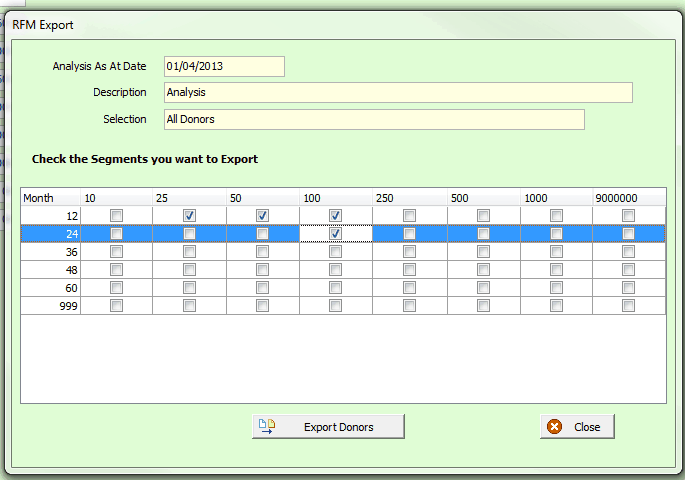Uncheck the 12 month, 50 segment checkbox
The height and width of the screenshot is (480, 685).
tap(262, 216)
